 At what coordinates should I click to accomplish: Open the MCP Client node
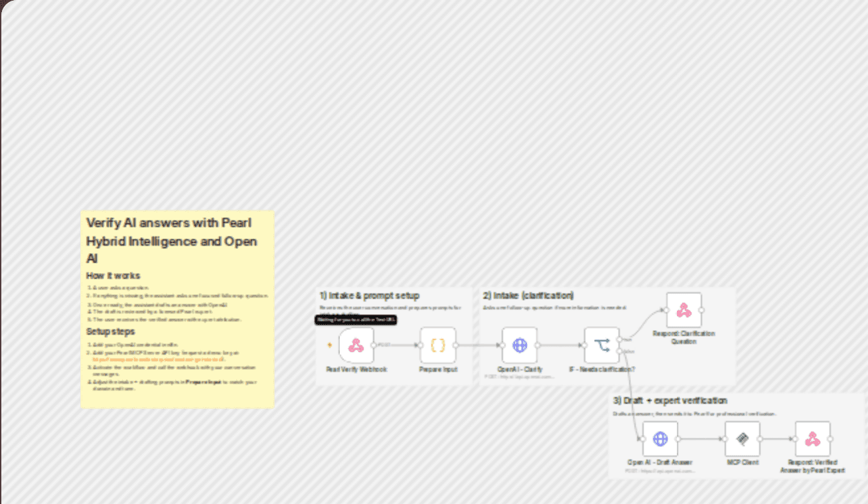coord(743,439)
